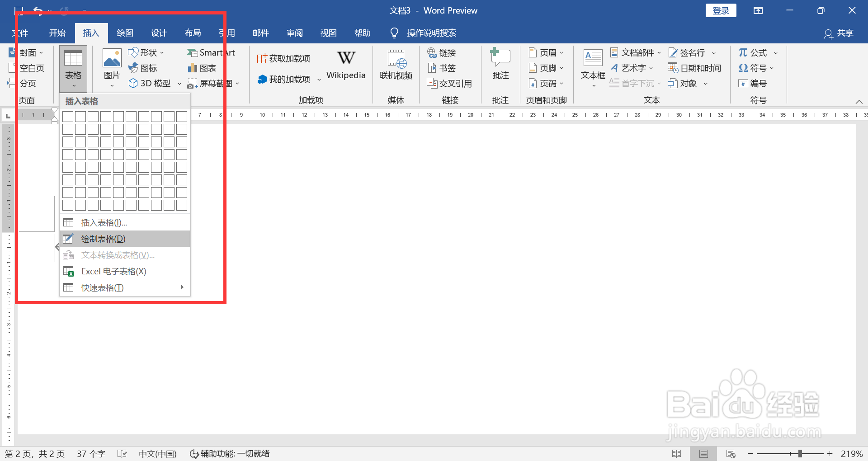Insert a Cross-reference (交叉引用)
This screenshot has height=461, width=868.
point(449,84)
